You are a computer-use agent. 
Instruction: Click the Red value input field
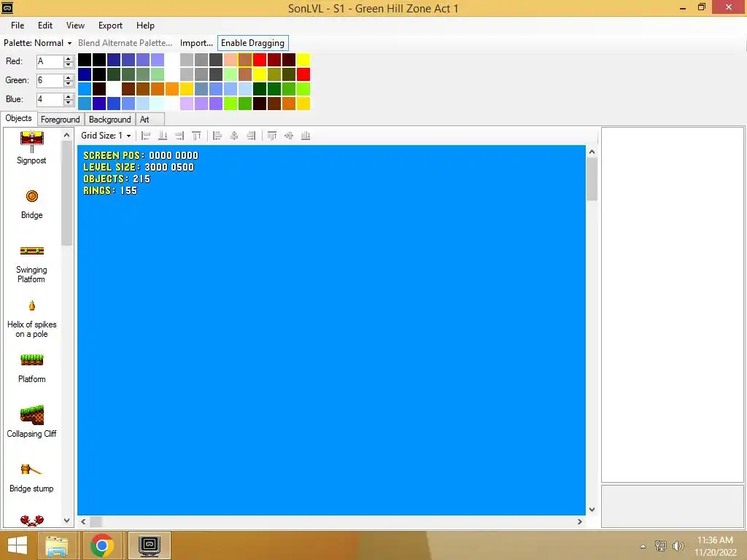(x=50, y=61)
